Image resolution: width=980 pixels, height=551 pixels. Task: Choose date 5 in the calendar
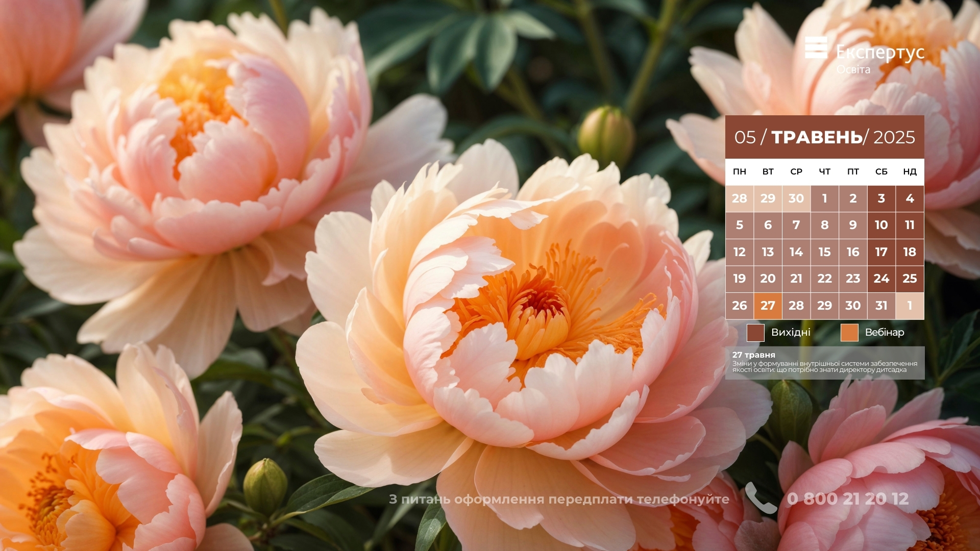(x=740, y=225)
